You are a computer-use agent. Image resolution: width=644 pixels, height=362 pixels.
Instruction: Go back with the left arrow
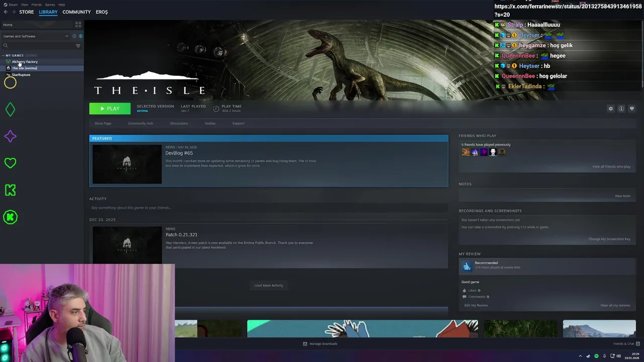[6, 12]
